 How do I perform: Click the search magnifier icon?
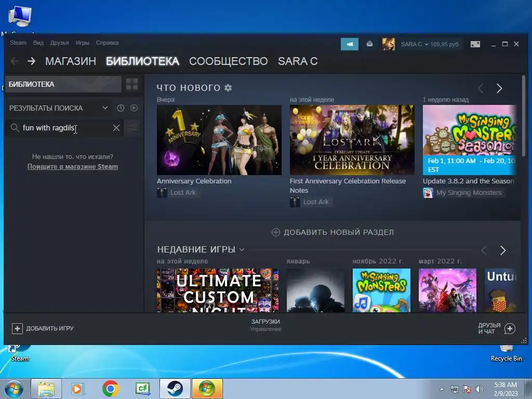tap(15, 128)
